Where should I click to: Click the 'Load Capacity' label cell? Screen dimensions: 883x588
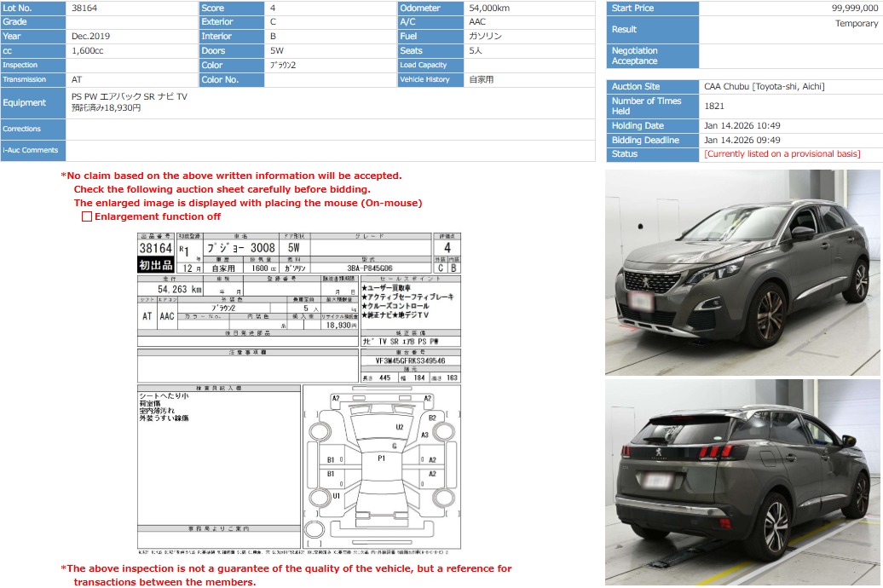pos(430,66)
